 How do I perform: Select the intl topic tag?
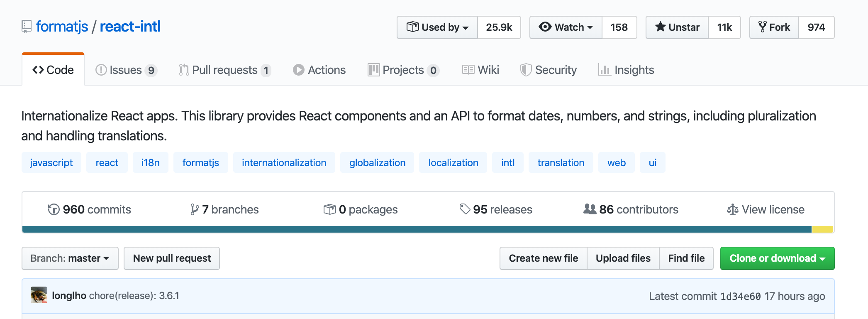coord(508,162)
